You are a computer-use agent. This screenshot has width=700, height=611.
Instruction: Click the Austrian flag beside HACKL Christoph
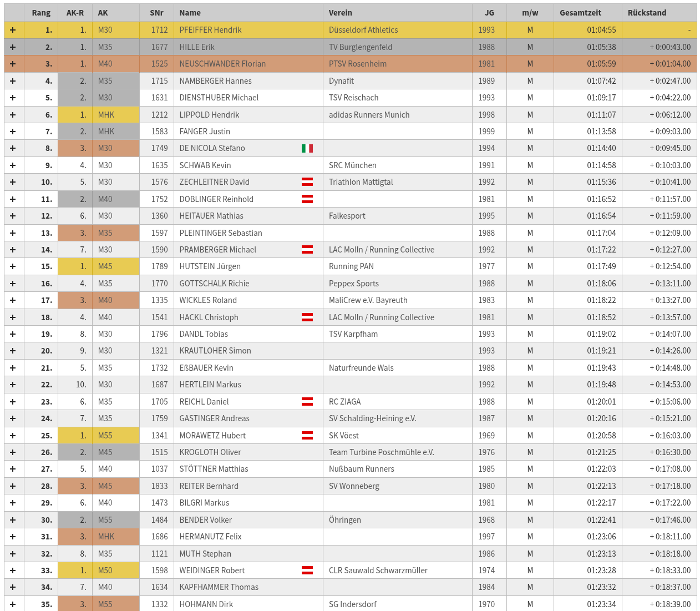tap(307, 317)
